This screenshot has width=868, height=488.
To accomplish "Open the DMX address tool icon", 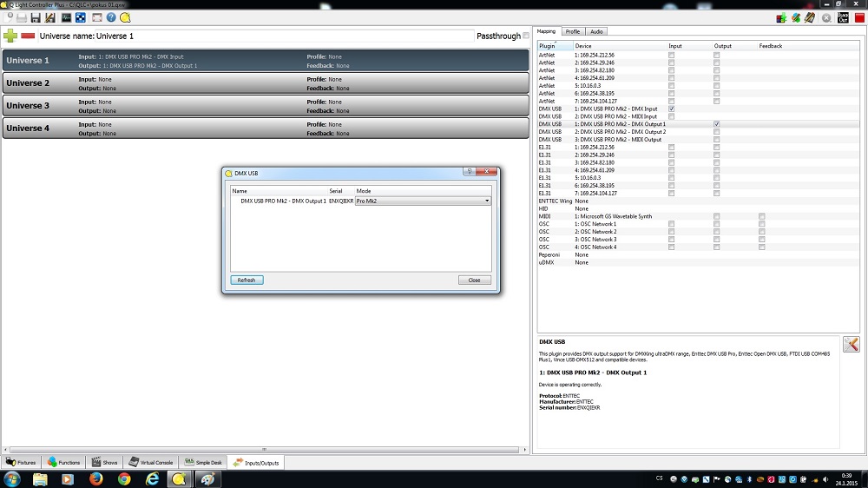I will coord(81,17).
